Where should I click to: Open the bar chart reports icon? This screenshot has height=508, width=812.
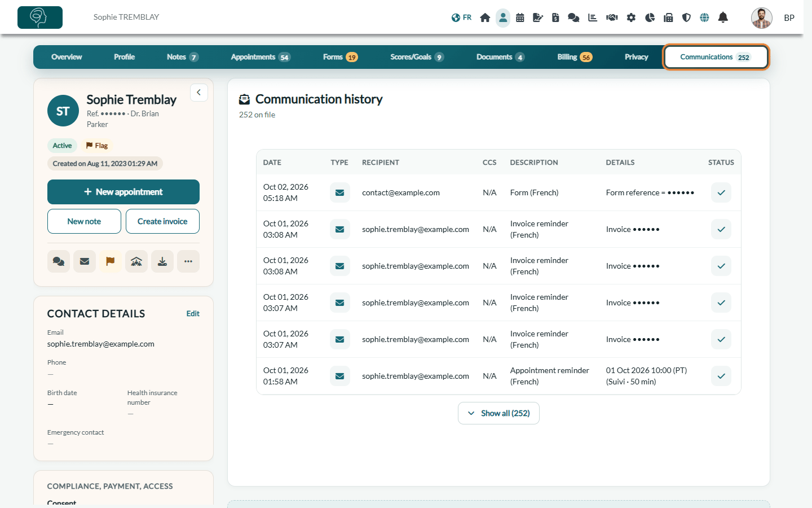click(x=593, y=17)
